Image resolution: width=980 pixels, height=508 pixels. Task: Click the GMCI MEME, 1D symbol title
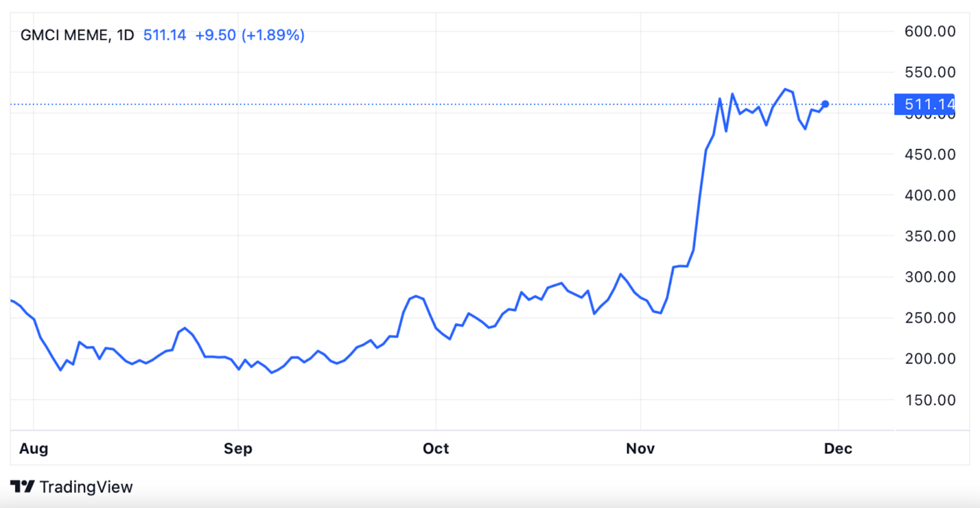77,35
